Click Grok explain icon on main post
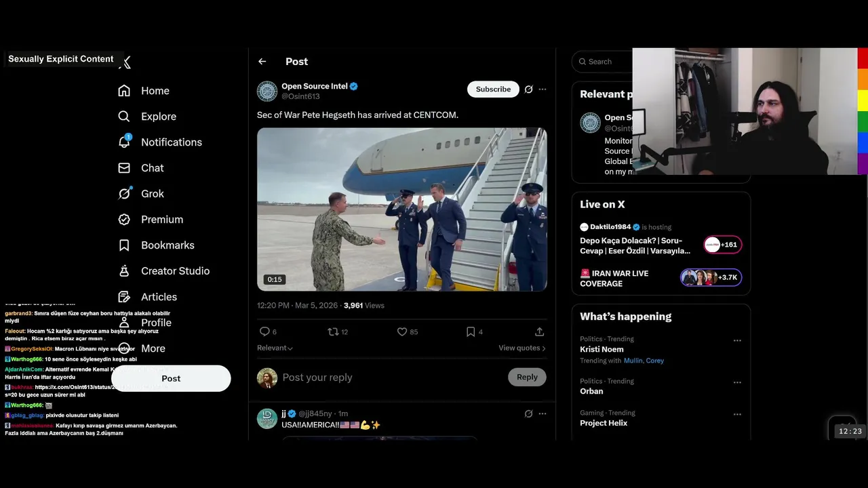Screen dimensions: 868x488 point(528,89)
